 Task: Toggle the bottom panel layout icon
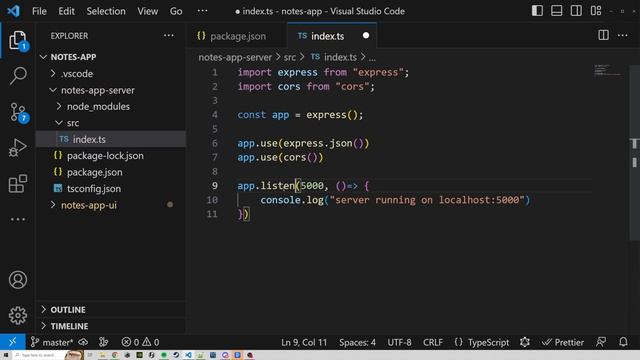[557, 11]
